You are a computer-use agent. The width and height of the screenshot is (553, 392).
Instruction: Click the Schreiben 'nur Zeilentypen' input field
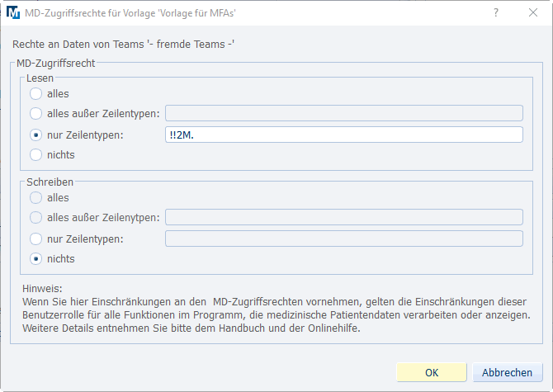344,239
